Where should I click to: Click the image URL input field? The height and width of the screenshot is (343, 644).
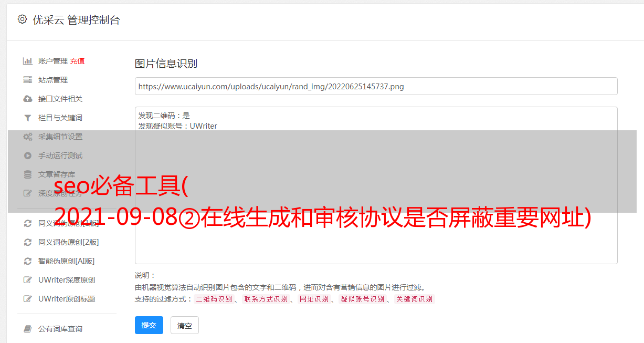pos(376,86)
